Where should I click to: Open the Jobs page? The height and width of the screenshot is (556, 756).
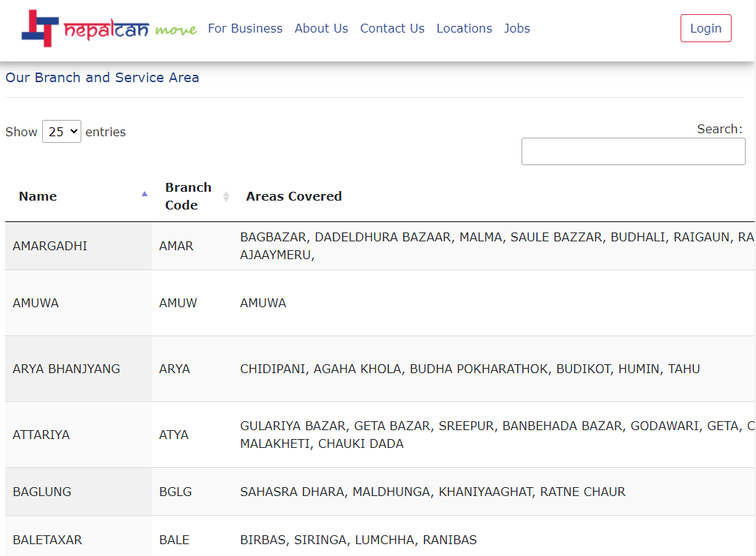coord(517,28)
